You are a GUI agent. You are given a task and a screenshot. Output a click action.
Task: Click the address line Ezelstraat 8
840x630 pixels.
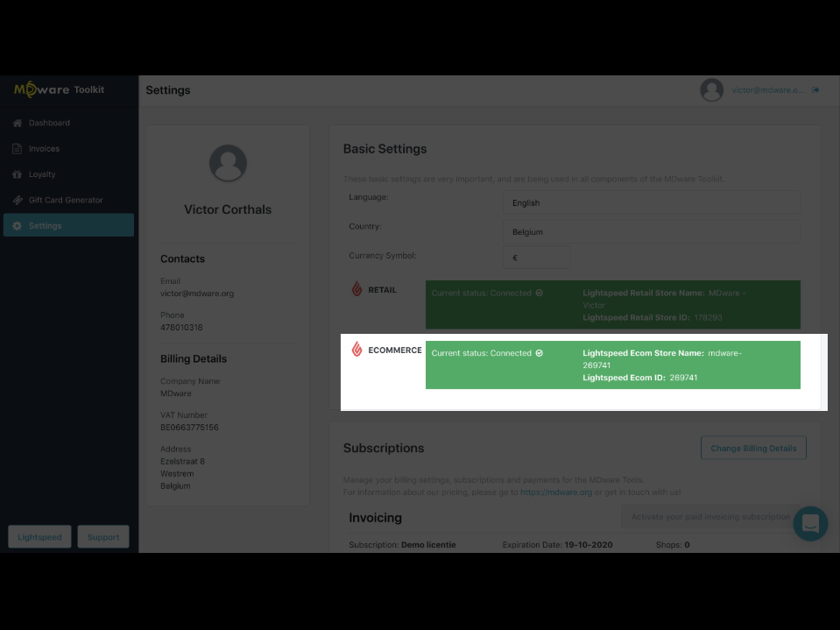coord(183,461)
